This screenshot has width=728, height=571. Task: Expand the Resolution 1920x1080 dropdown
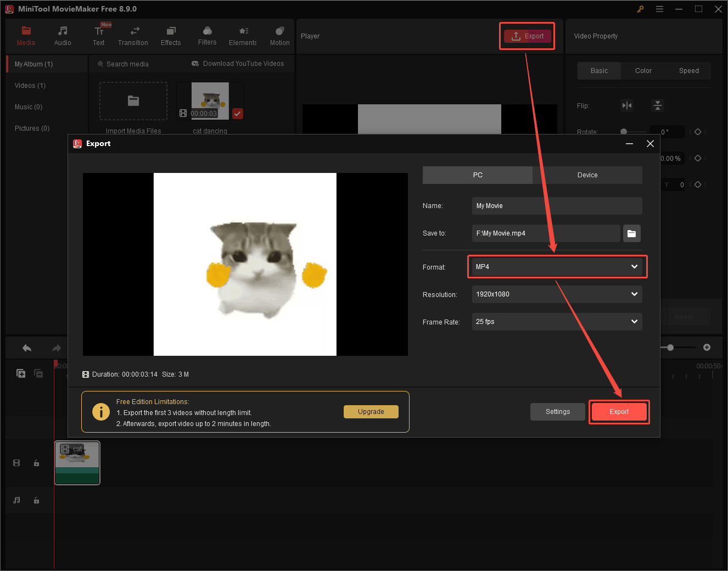557,294
